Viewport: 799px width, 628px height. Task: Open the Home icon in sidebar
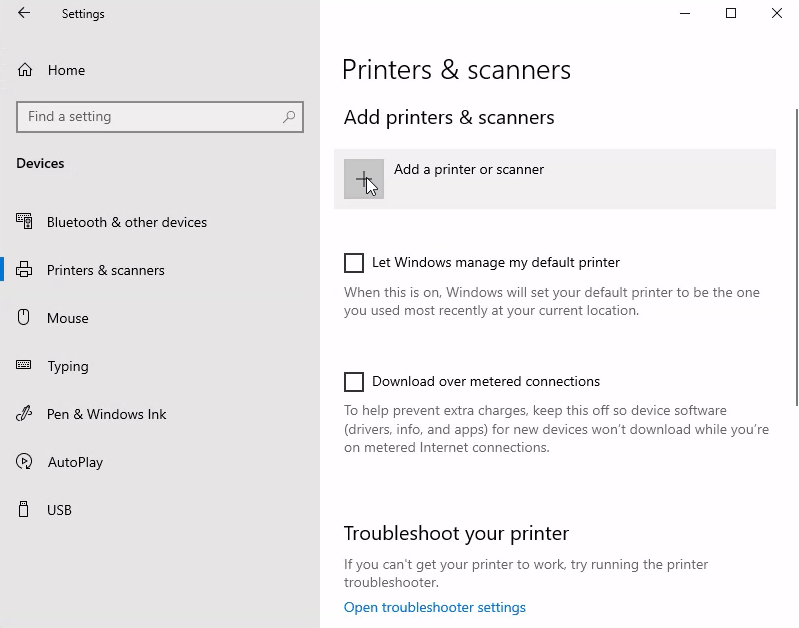[x=25, y=70]
